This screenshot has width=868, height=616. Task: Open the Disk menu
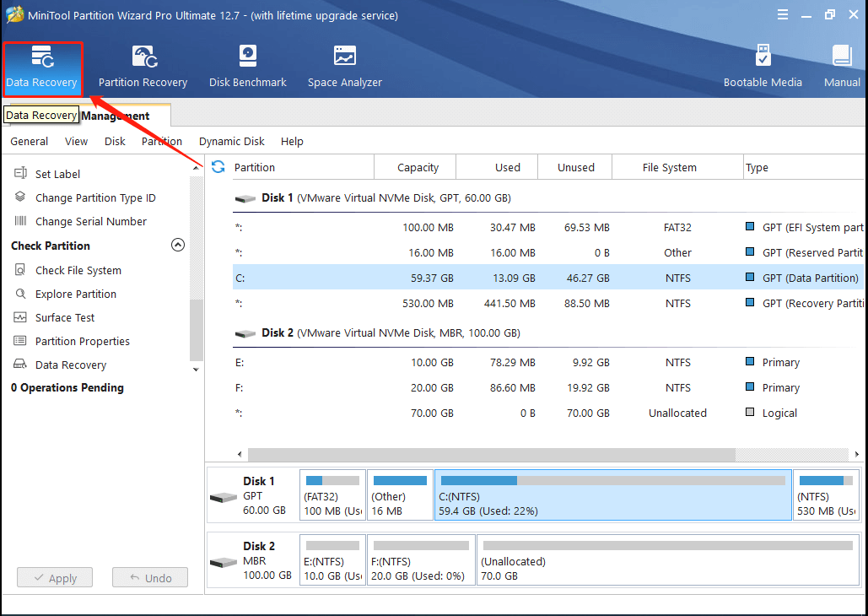[115, 141]
